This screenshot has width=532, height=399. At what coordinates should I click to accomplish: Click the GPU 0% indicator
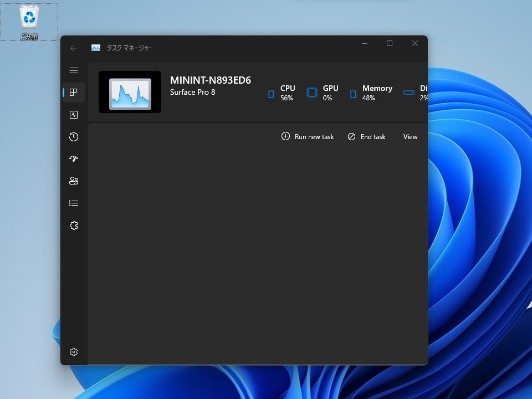click(323, 93)
